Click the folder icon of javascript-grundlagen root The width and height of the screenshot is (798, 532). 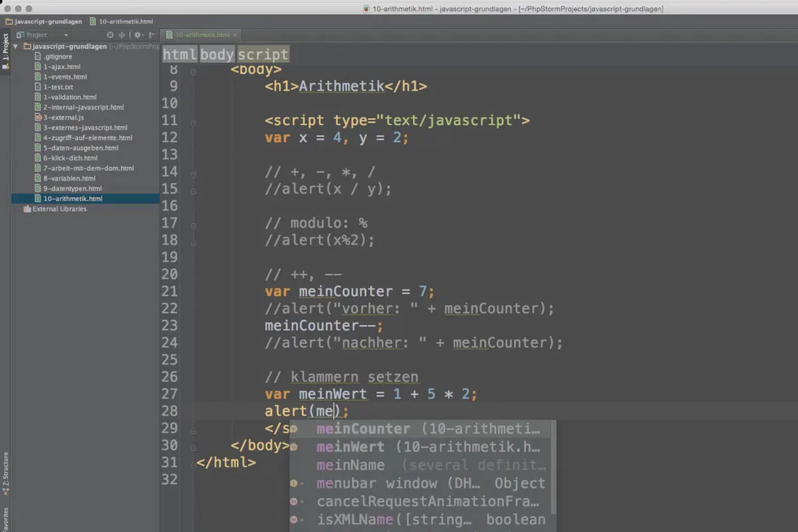[x=27, y=47]
